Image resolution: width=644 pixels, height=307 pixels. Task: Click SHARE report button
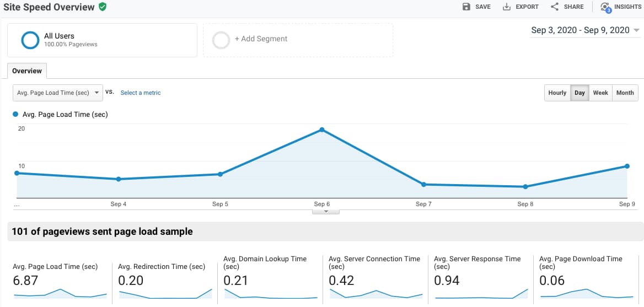[x=567, y=7]
